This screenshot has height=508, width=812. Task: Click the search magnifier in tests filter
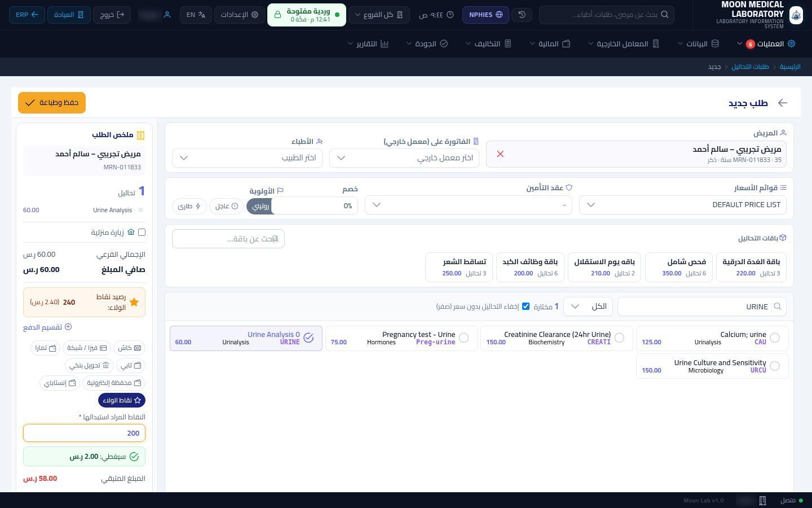point(778,306)
